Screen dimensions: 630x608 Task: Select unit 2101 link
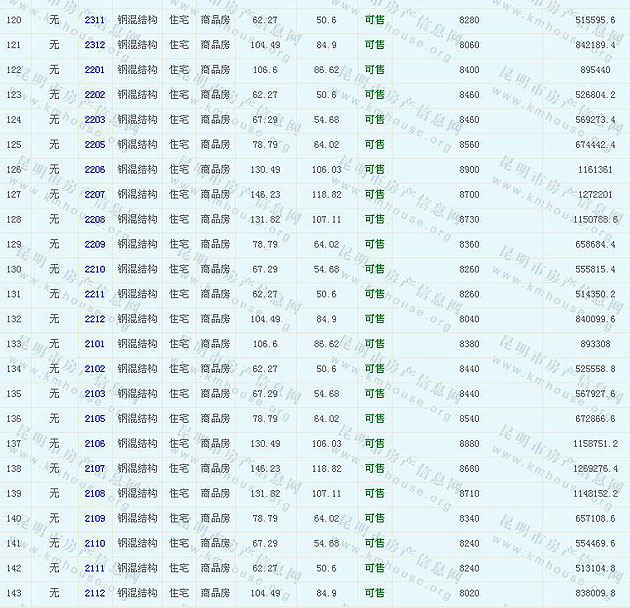[94, 344]
